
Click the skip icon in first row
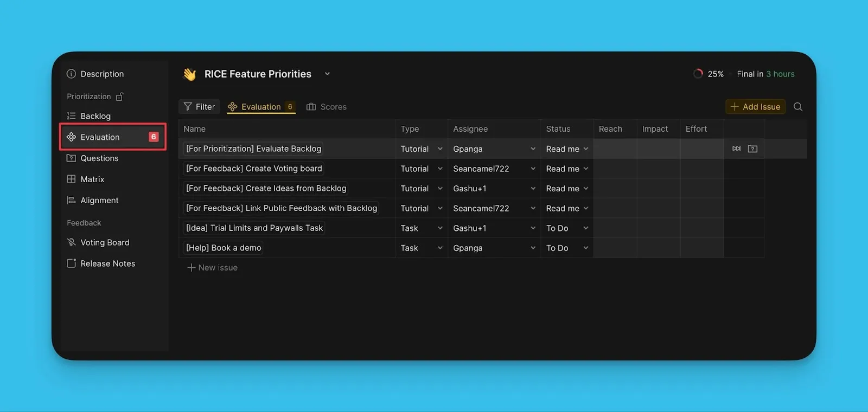pyautogui.click(x=736, y=149)
